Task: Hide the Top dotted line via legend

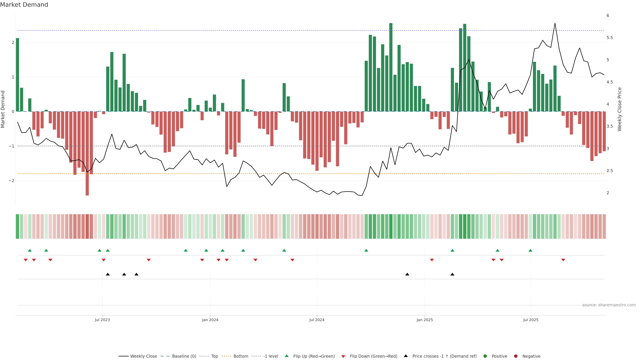Action: 214,356
